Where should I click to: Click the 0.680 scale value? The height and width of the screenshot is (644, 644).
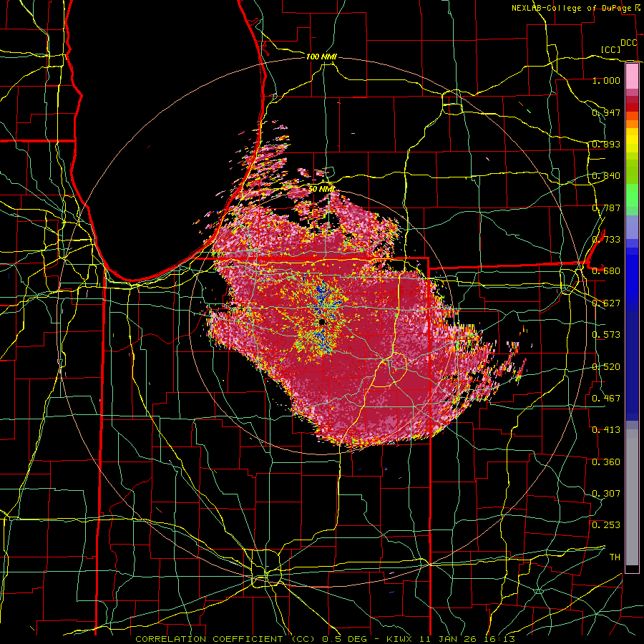tap(606, 271)
